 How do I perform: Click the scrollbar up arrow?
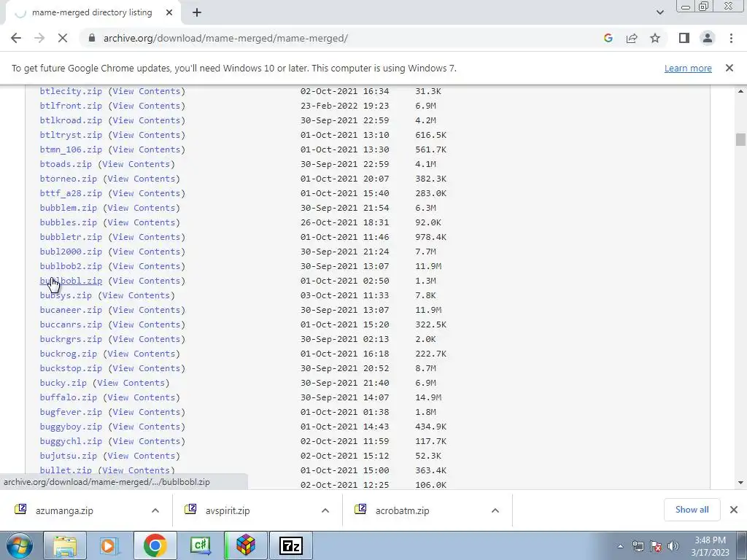[740, 91]
